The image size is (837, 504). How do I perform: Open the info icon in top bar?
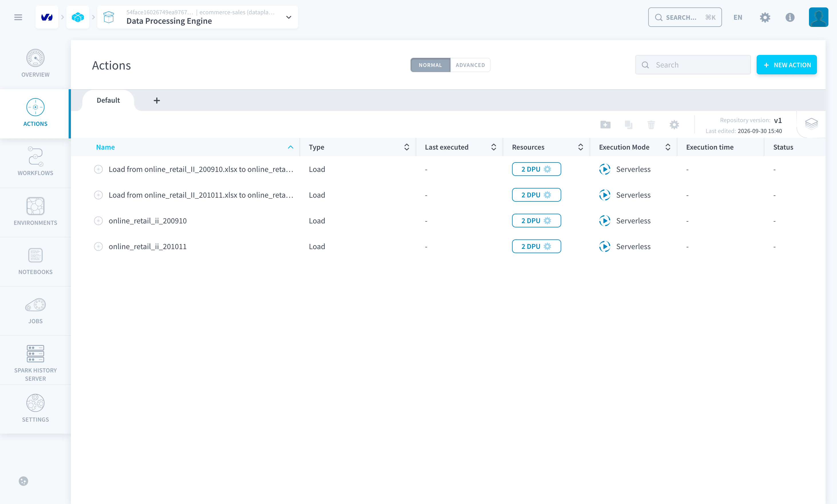coord(790,17)
